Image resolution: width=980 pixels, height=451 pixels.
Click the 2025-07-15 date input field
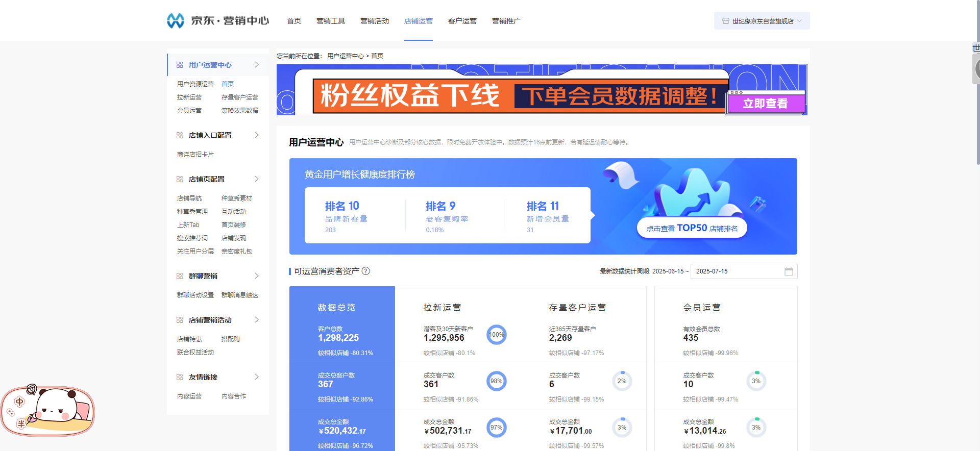(x=735, y=271)
